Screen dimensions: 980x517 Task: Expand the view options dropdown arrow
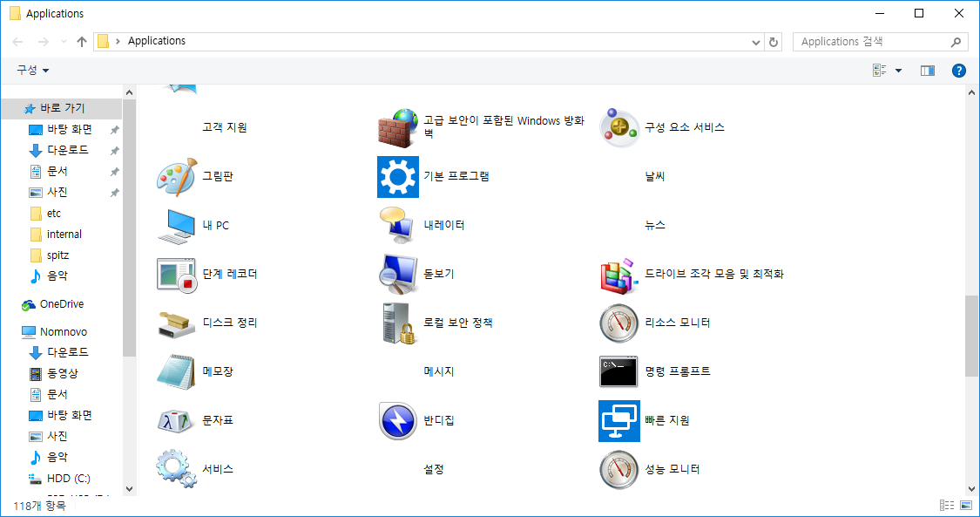(x=899, y=71)
